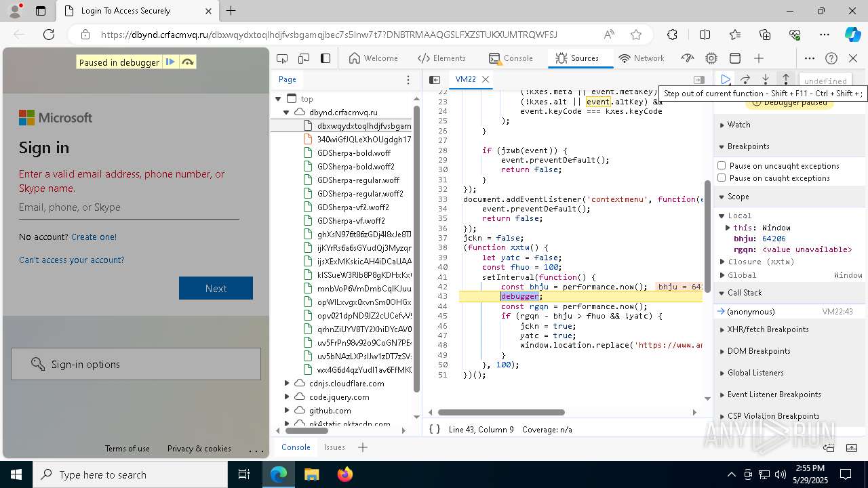Open the Memory panel gear-chip icon
The width and height of the screenshot is (868, 488).
tap(711, 58)
